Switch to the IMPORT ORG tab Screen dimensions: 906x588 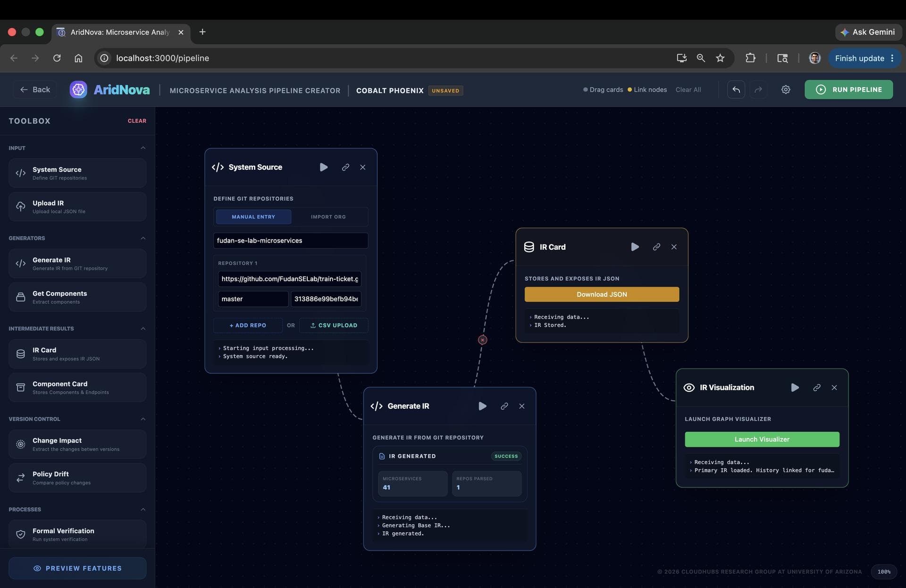328,217
